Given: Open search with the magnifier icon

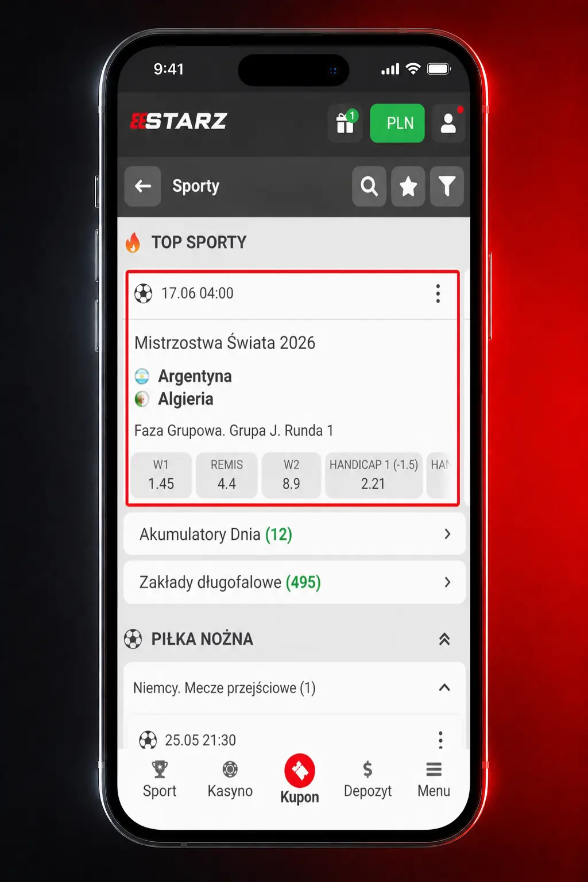Looking at the screenshot, I should click(x=369, y=186).
